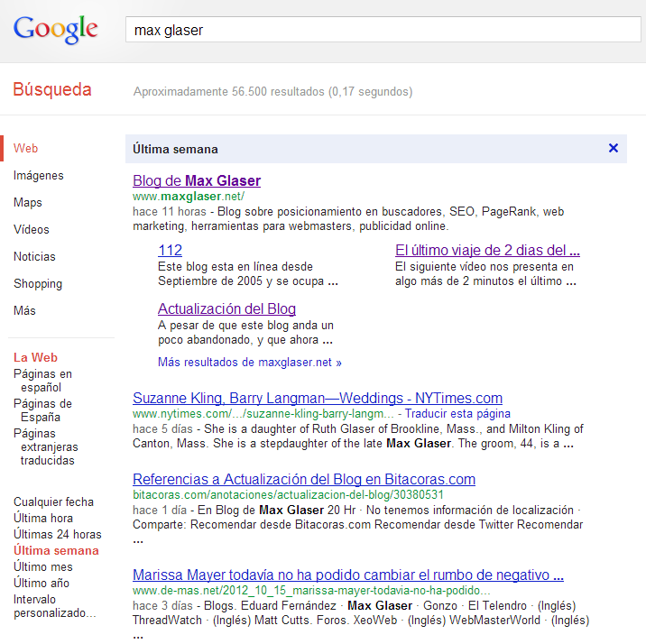Click the 'hace 5 días' snippet text
This screenshot has height=644, width=646.
[x=162, y=429]
